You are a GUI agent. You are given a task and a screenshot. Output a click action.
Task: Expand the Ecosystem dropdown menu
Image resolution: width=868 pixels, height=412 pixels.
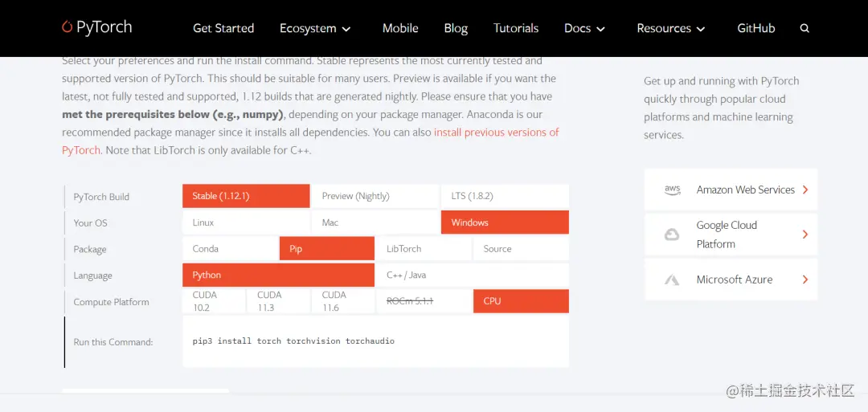(x=315, y=28)
